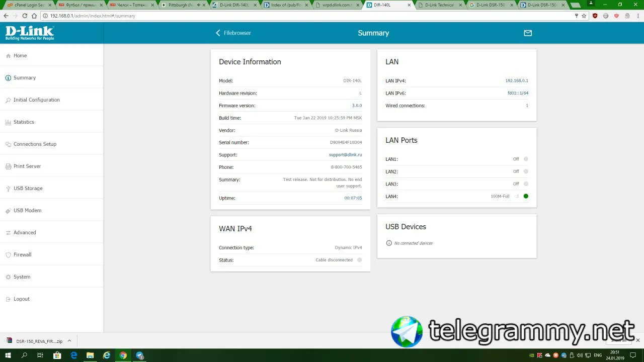This screenshot has height=362, width=644.
Task: Open the taskbar clock and calendar
Action: (615, 355)
